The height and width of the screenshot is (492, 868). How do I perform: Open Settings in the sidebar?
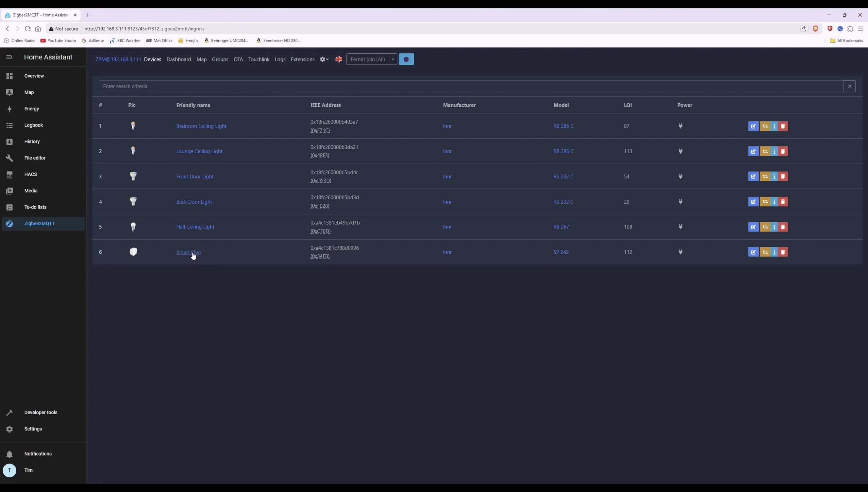click(43, 429)
